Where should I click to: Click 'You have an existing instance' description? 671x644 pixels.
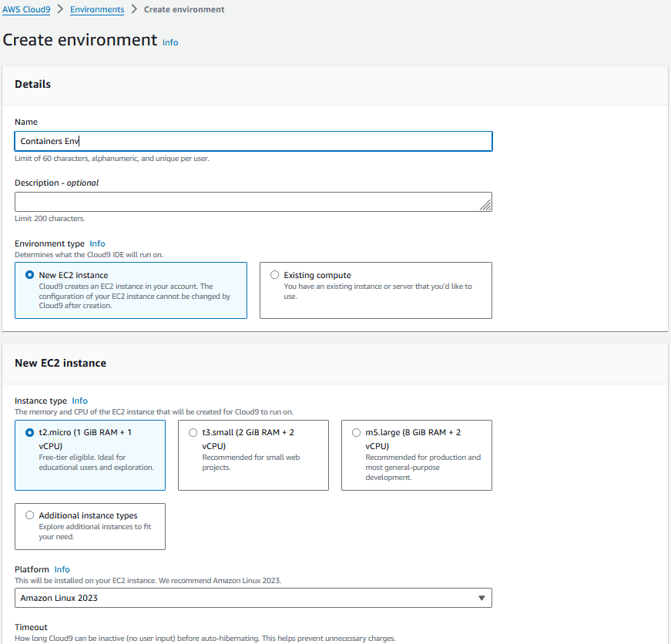coord(377,291)
